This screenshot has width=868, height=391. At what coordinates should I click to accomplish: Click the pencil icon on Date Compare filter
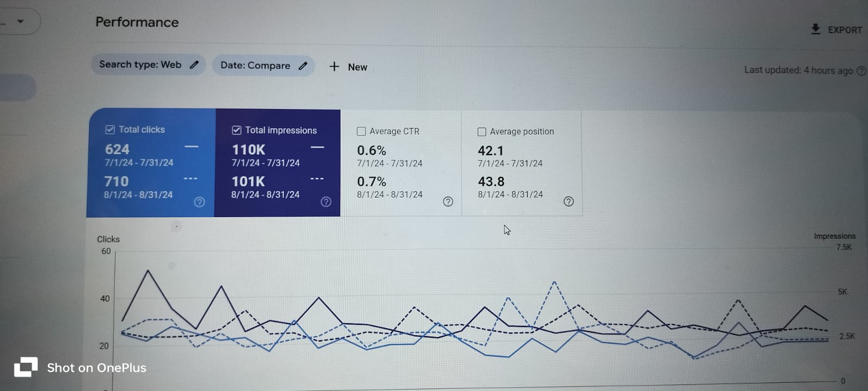[x=303, y=66]
